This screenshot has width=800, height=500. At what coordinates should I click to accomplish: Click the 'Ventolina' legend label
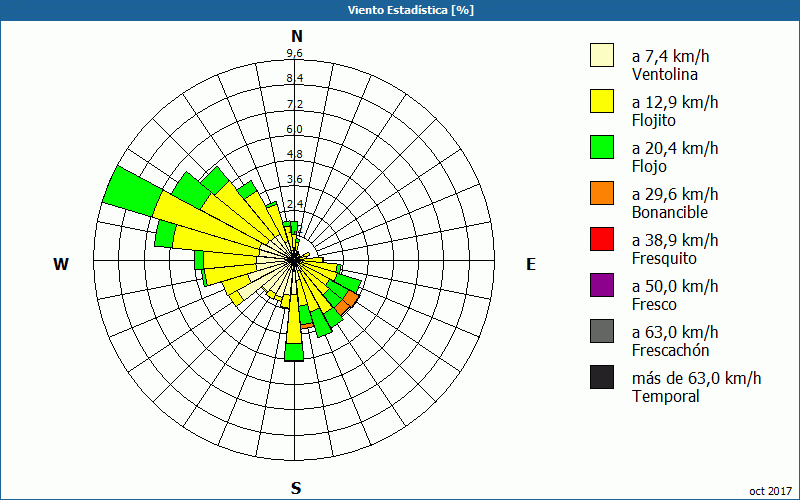(665, 74)
